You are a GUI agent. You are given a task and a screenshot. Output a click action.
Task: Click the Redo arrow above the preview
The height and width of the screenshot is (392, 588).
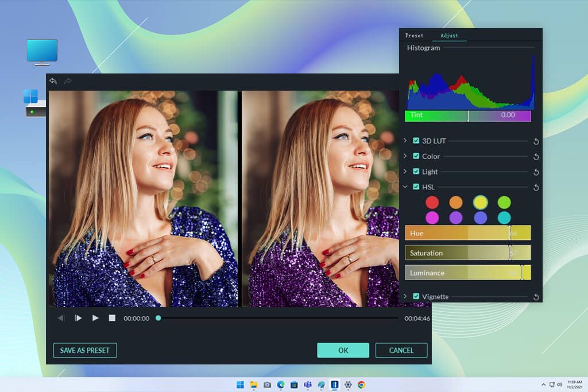point(67,81)
